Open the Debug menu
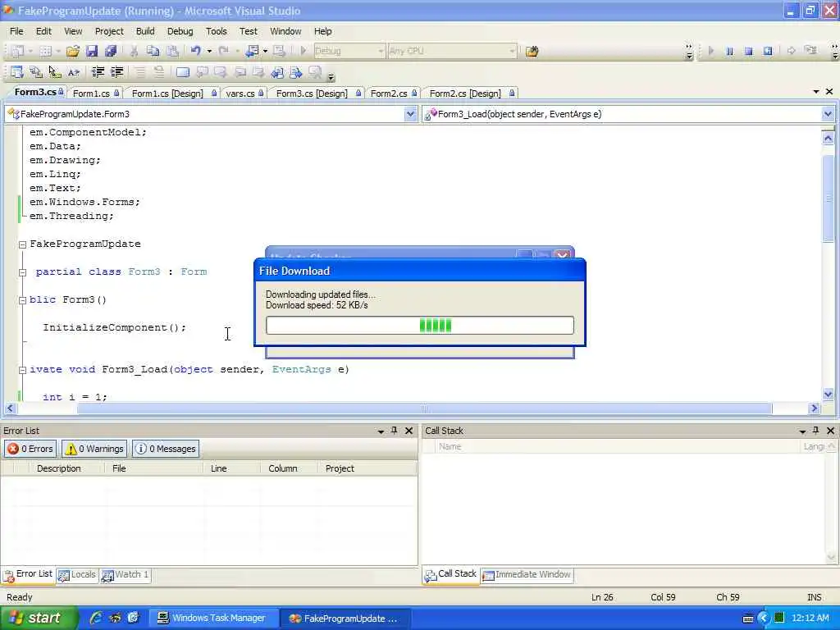Screen dimensions: 840x630 (x=180, y=31)
